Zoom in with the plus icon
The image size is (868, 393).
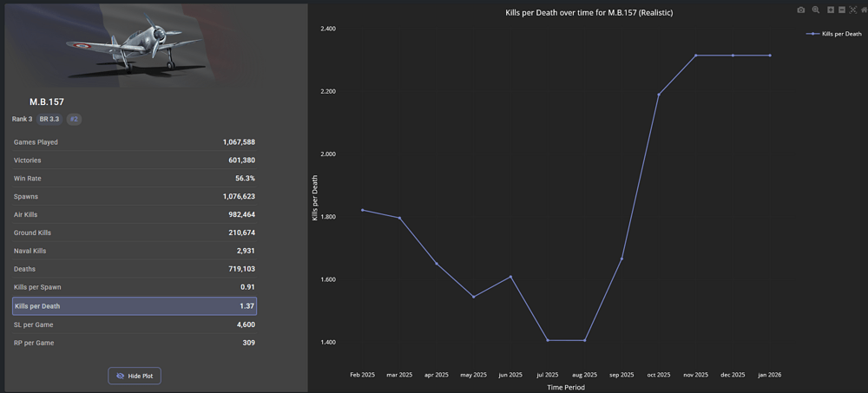(831, 10)
